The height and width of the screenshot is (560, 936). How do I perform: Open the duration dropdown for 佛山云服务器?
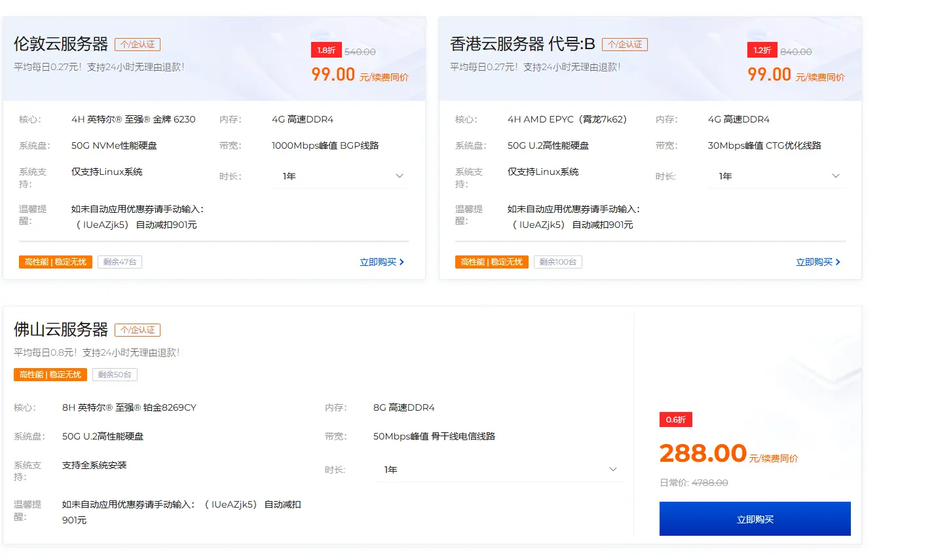(x=498, y=470)
